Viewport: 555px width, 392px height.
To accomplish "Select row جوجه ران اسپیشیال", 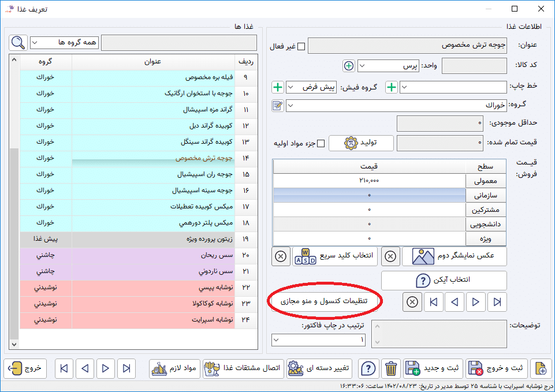I will click(x=139, y=174).
